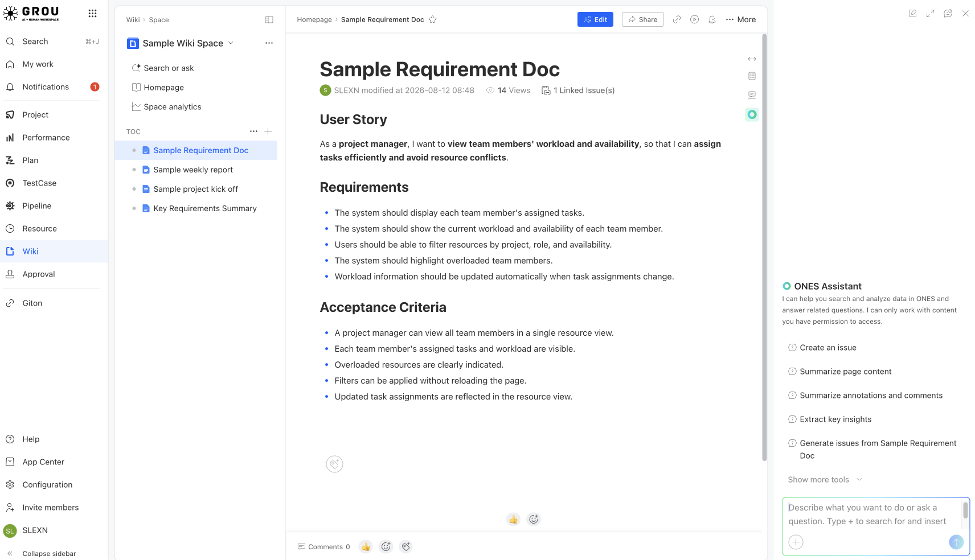Select Summarize annotations and comments
975x560 pixels.
coord(865,396)
